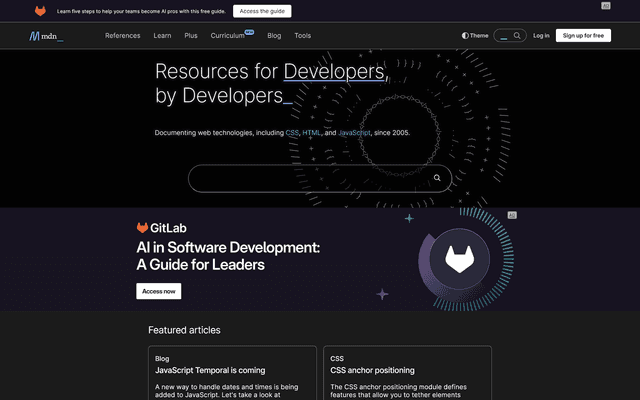Click the GitLab fox icon in top banner
The image size is (640, 400).
[40, 11]
